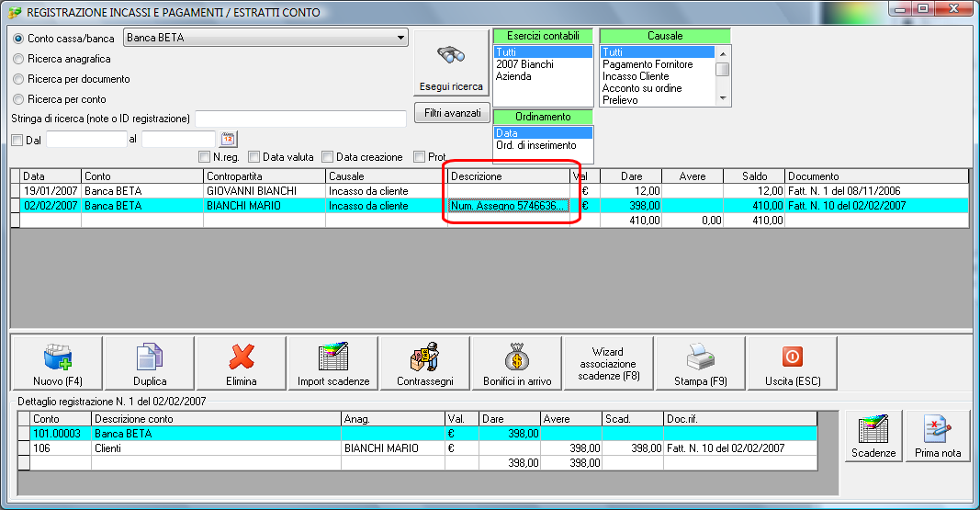Select Conto cassa/banca radio option

pos(18,39)
